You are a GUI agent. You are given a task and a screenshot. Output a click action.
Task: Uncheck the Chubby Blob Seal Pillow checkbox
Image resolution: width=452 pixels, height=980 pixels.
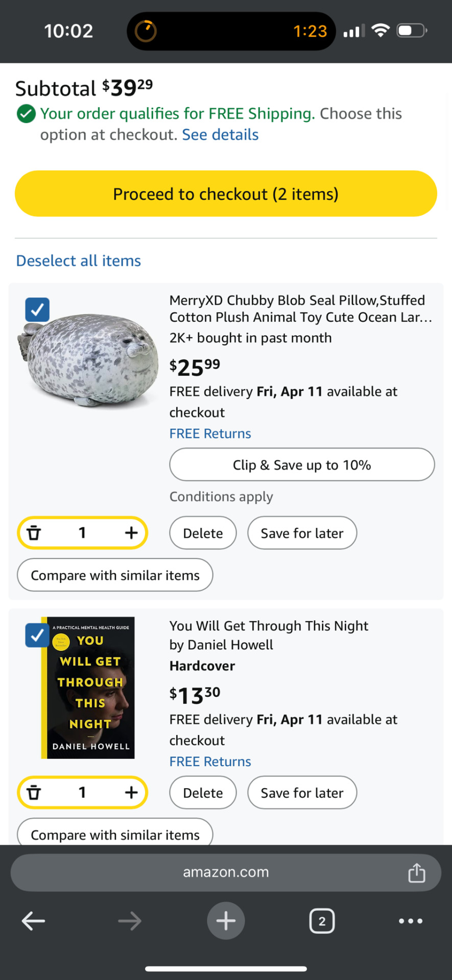(37, 309)
